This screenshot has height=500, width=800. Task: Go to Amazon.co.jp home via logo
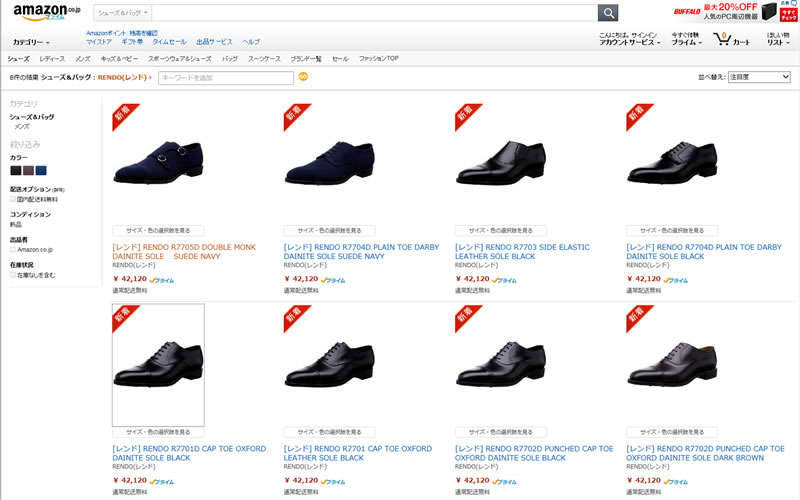(x=40, y=12)
